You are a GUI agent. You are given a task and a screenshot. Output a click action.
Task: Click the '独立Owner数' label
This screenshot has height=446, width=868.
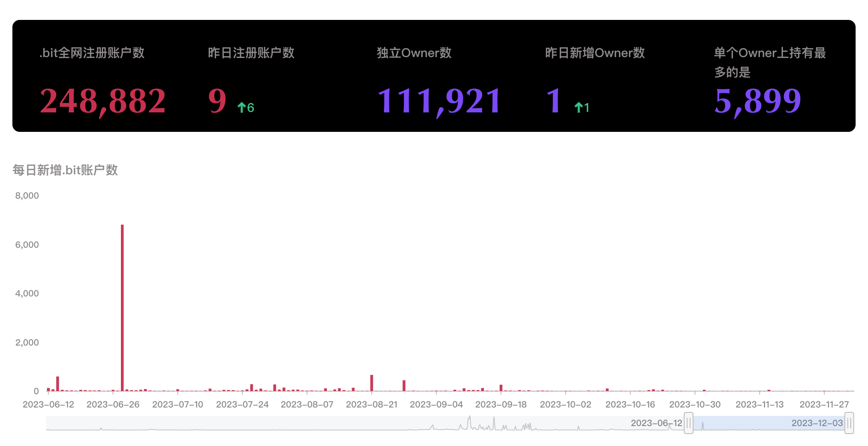point(414,53)
